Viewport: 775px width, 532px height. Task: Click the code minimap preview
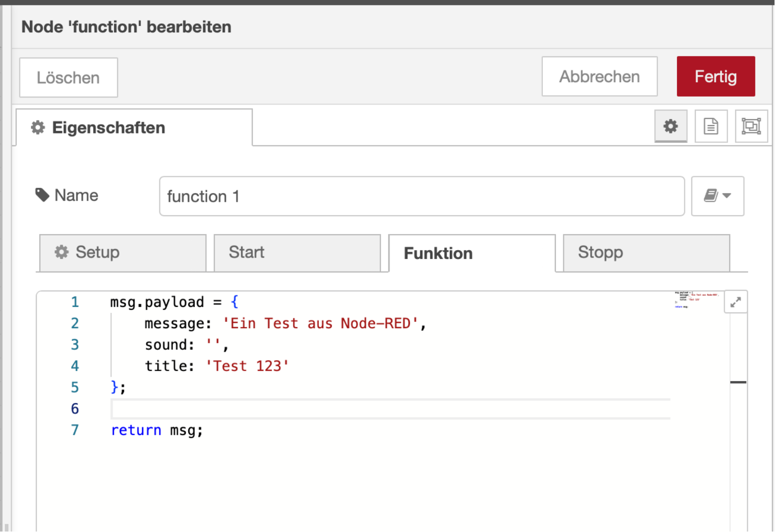(x=696, y=299)
